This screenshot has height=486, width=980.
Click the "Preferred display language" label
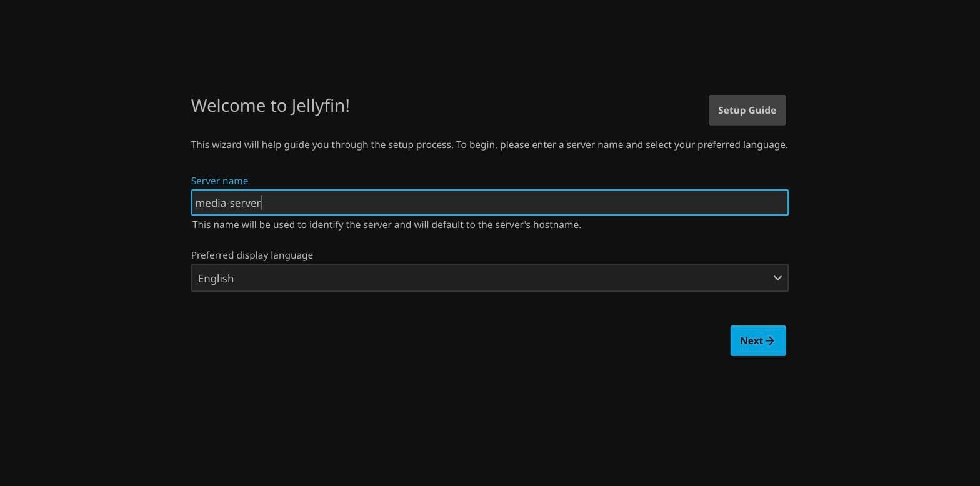click(252, 255)
